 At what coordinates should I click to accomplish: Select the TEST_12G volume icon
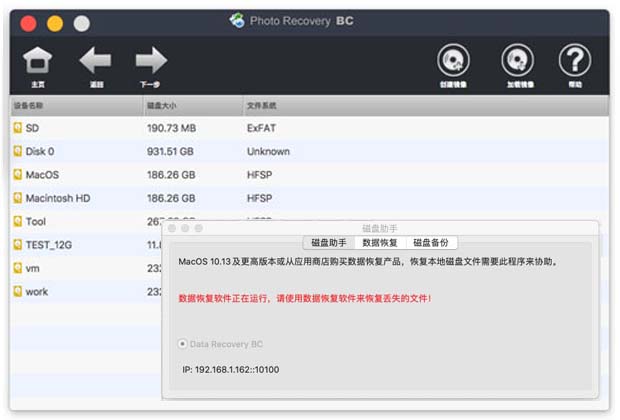pyautogui.click(x=17, y=245)
